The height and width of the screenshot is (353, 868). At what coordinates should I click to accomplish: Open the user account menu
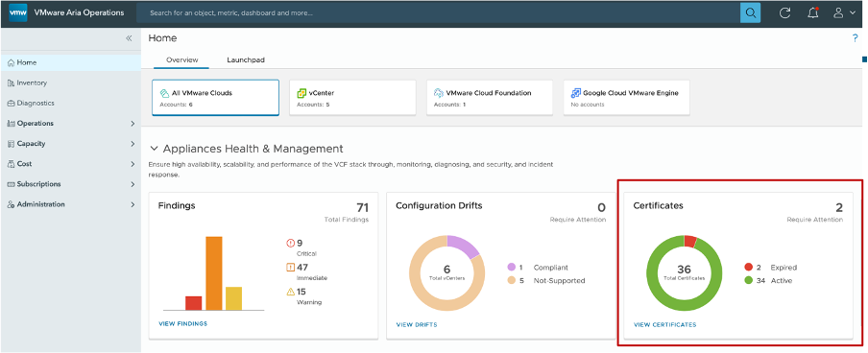(x=844, y=13)
